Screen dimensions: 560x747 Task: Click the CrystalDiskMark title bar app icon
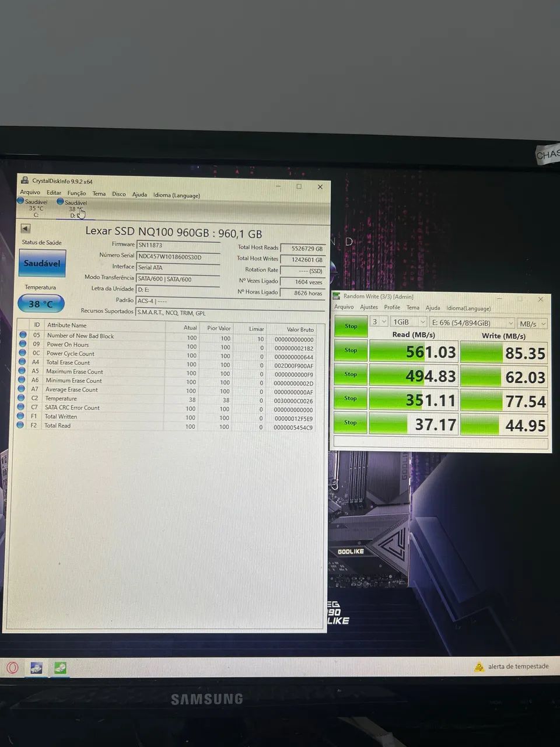pos(337,296)
